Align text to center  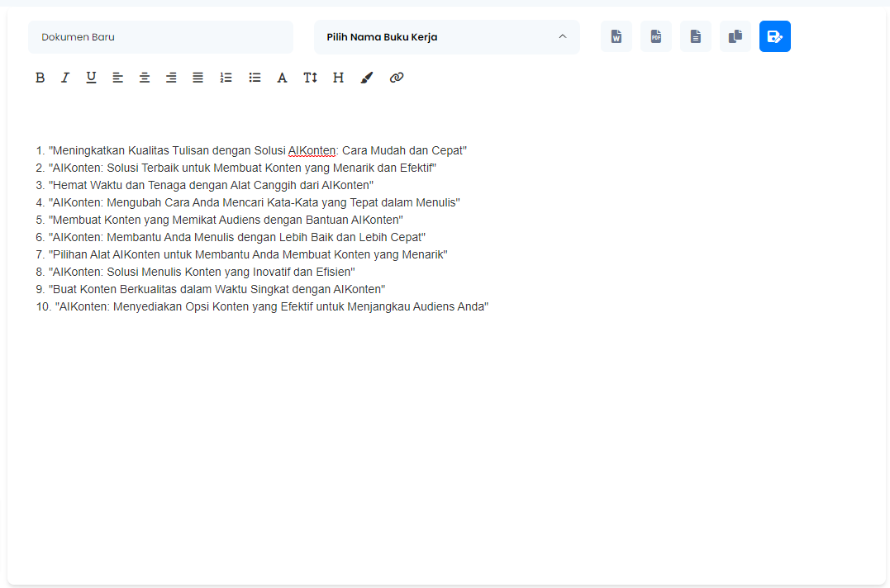click(145, 78)
